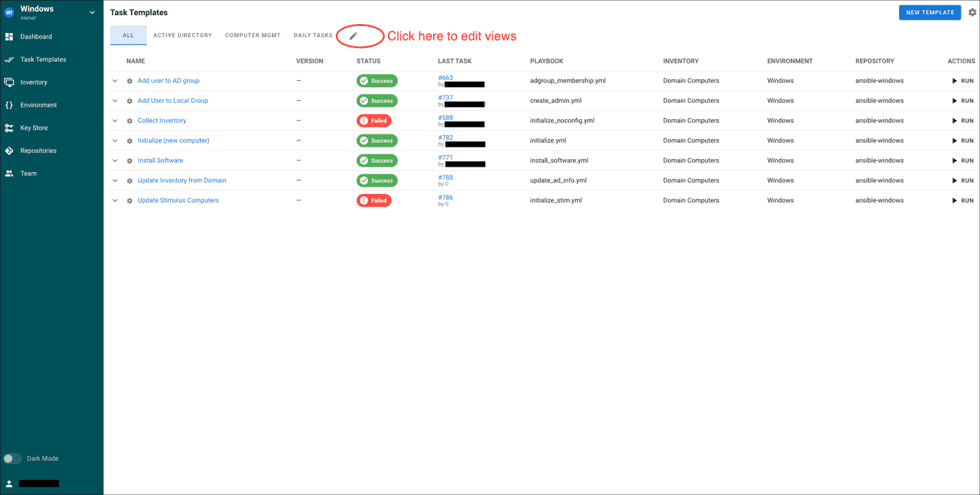Screen dimensions: 980x495
Task: Click the NEW TEMPLATE button
Action: click(x=929, y=12)
